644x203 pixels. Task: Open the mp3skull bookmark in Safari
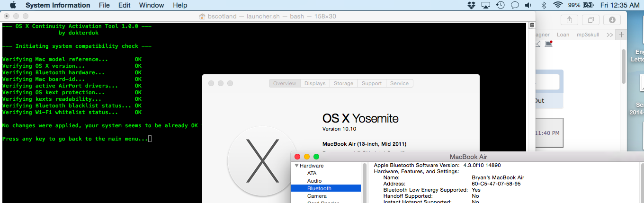[x=588, y=35]
